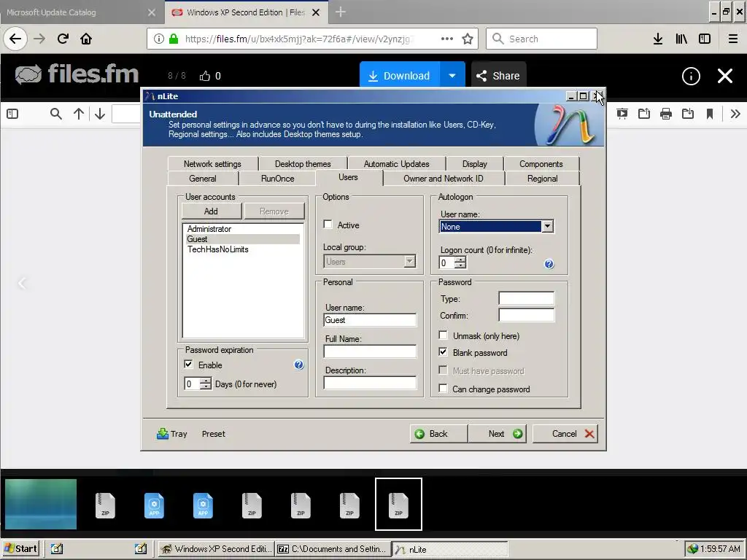Switch to the Regional tab
The image size is (747, 560).
click(542, 179)
